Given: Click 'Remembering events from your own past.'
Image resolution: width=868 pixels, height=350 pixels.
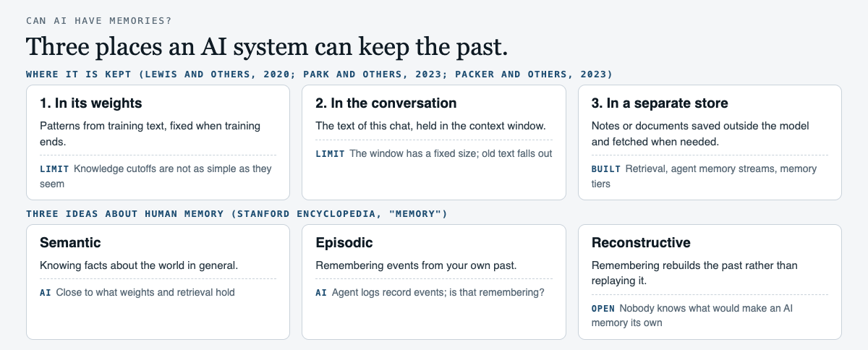Looking at the screenshot, I should [x=416, y=265].
